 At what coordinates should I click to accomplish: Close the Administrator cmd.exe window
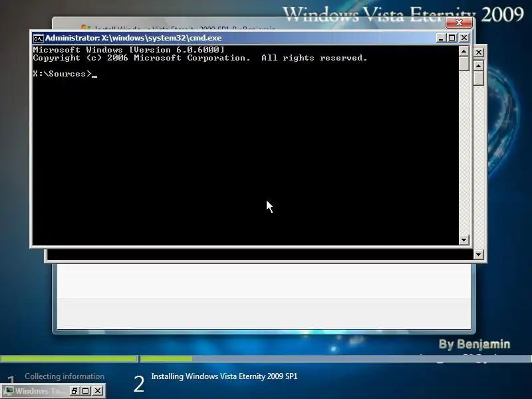pos(464,38)
